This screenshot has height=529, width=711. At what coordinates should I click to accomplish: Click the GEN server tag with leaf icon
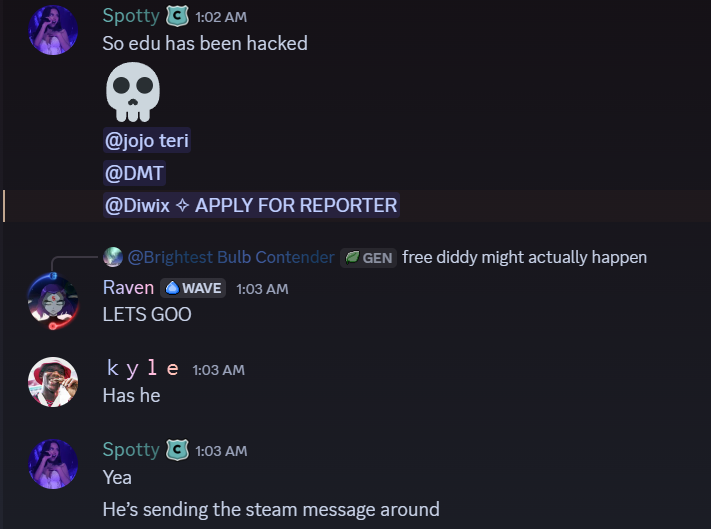pos(369,258)
